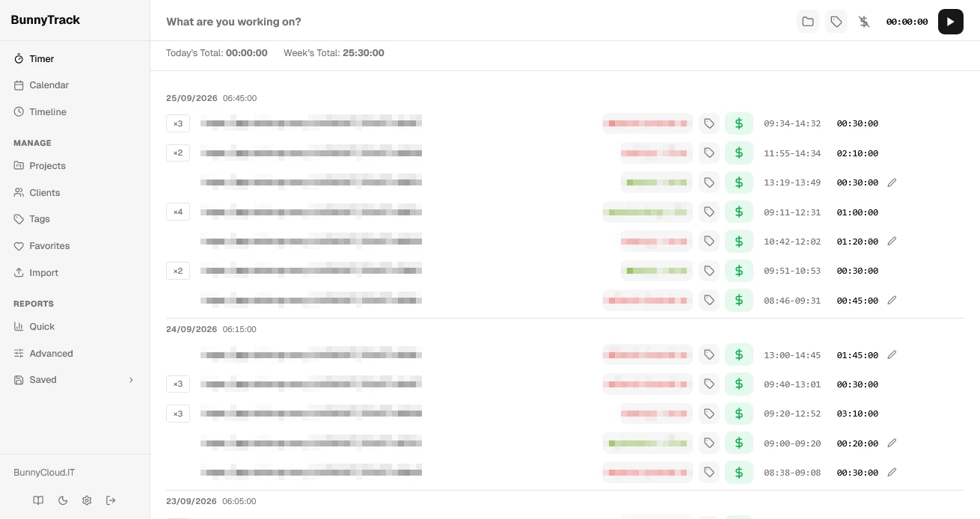The width and height of the screenshot is (980, 519).
Task: Edit the 13:19-13:49 entry with pencil
Action: click(892, 182)
